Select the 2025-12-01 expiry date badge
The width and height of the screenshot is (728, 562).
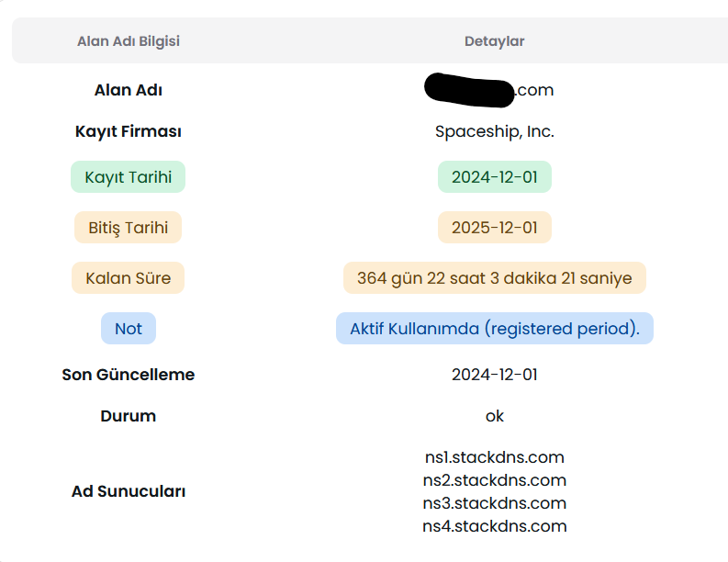click(x=495, y=228)
